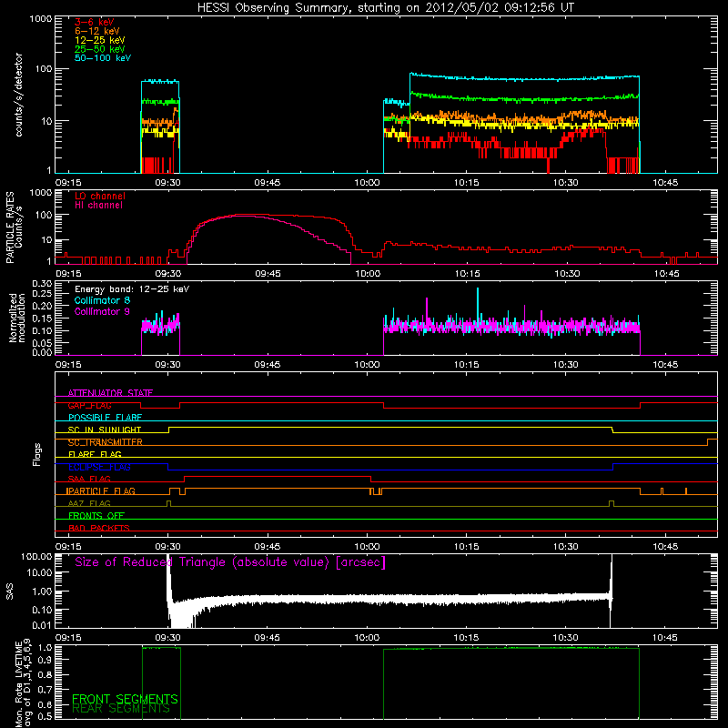Click the '09:45' tick under the particle rates panel

point(268,274)
